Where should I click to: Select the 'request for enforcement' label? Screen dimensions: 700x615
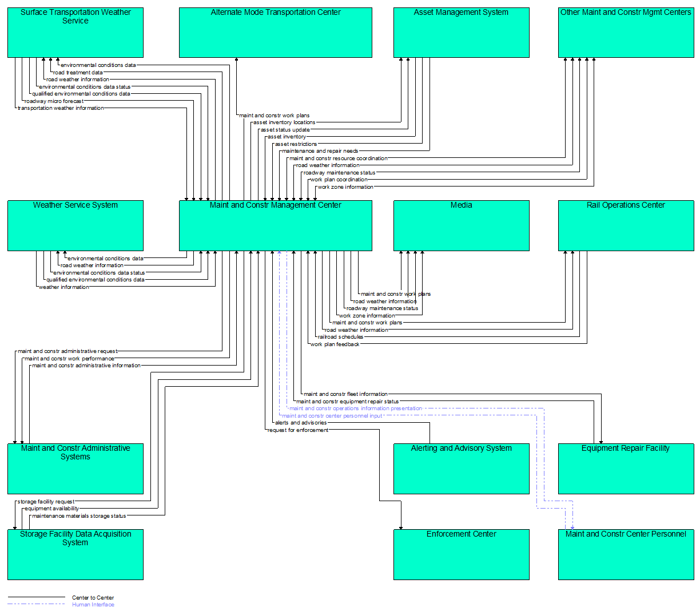[x=298, y=430]
